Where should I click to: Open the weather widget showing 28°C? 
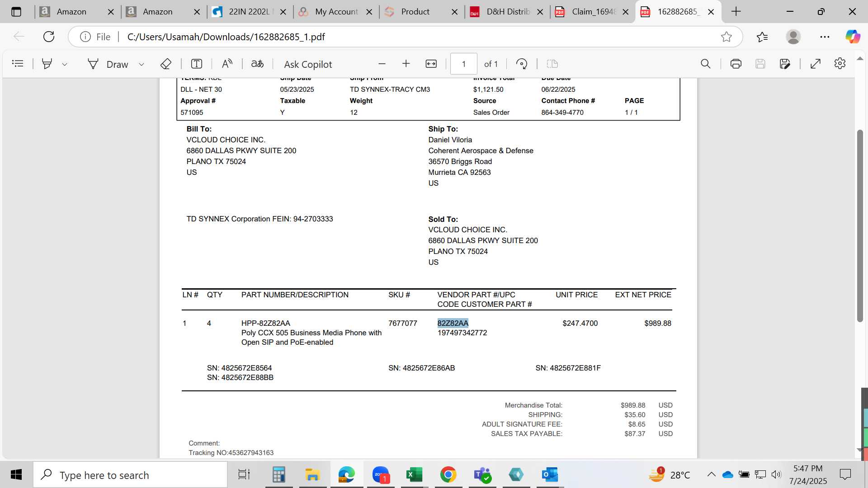point(670,474)
